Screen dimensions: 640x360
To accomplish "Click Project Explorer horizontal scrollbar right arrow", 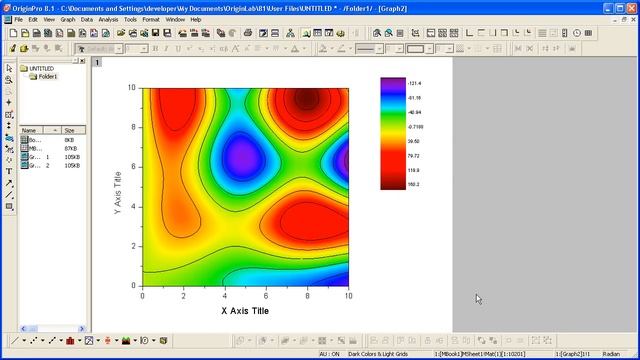I will pos(82,329).
